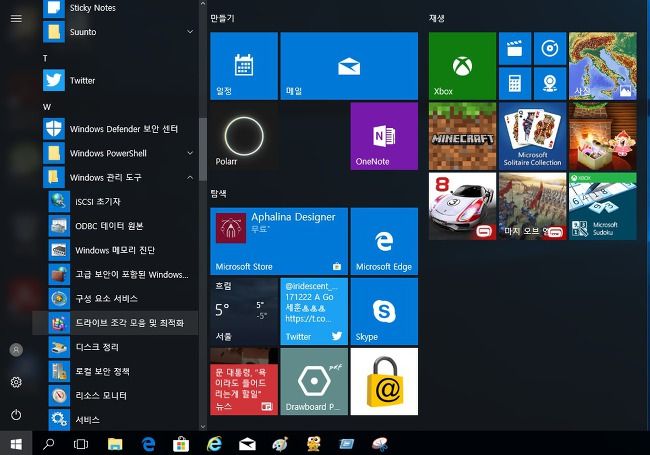Expand the Start hamburger menu
650x455 pixels.
(x=16, y=18)
